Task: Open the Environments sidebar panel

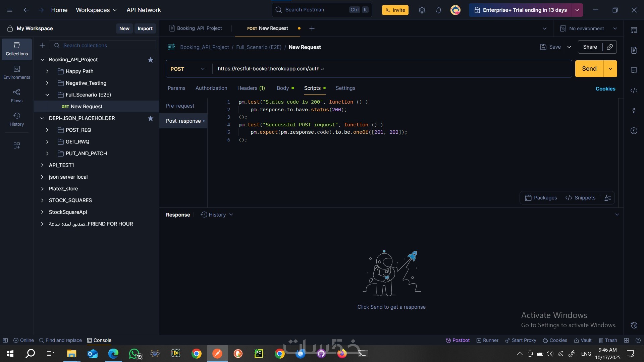Action: [x=17, y=72]
